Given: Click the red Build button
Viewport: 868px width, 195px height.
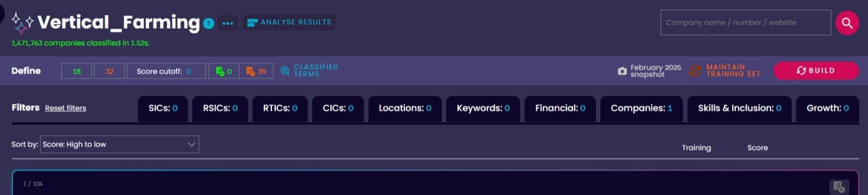Looking at the screenshot, I should pyautogui.click(x=816, y=71).
